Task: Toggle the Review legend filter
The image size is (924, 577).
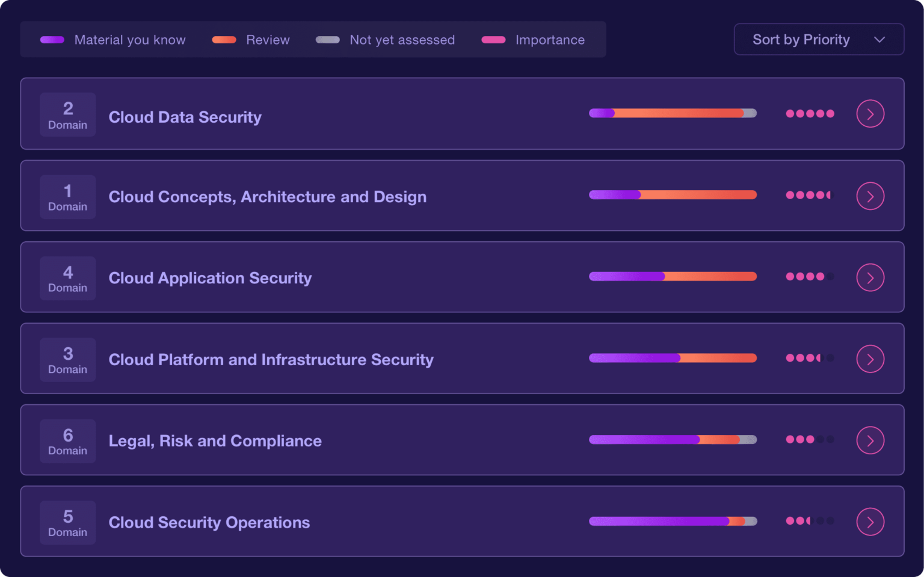Action: pyautogui.click(x=253, y=40)
